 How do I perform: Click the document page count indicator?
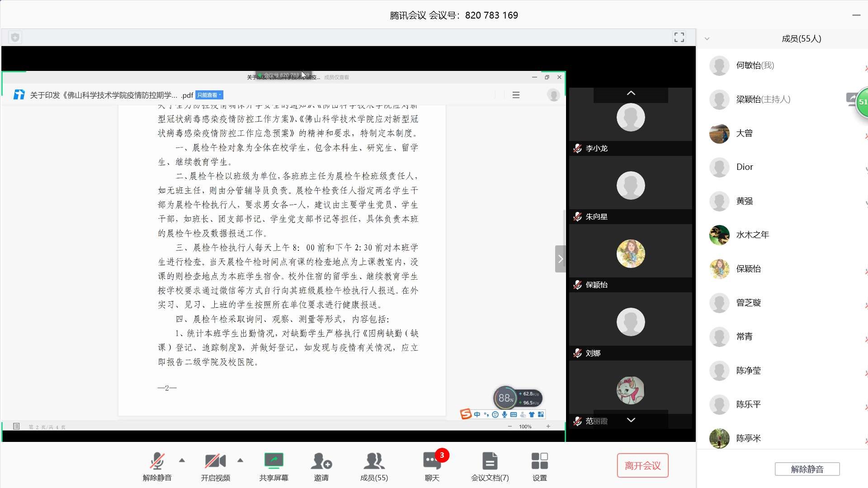point(47,427)
